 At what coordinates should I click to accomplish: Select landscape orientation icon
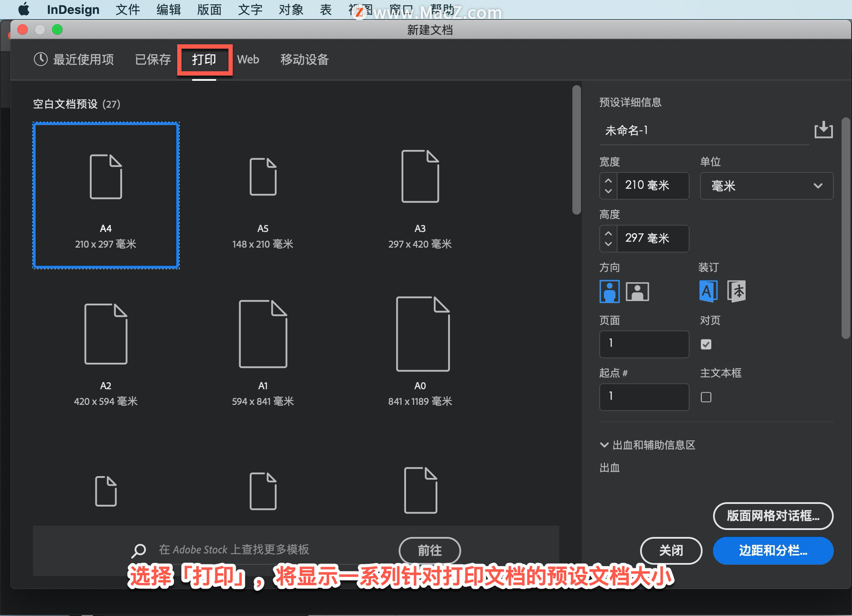(637, 292)
